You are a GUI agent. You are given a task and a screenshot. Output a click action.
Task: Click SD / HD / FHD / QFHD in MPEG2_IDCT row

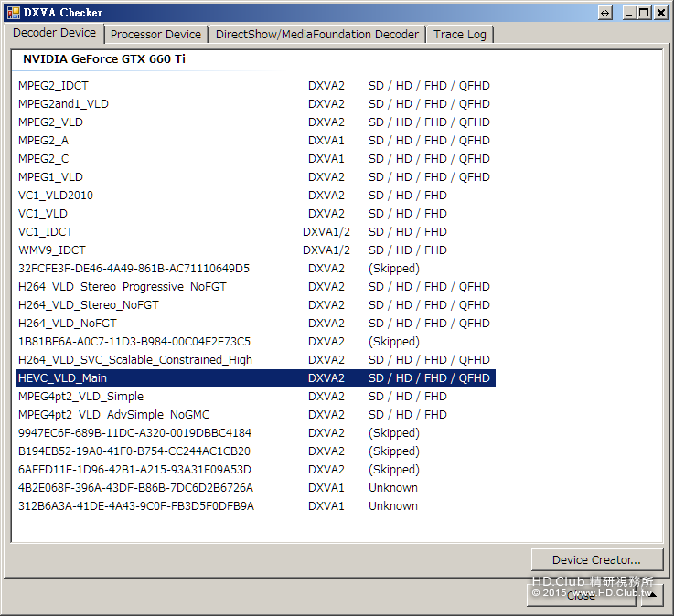[429, 86]
